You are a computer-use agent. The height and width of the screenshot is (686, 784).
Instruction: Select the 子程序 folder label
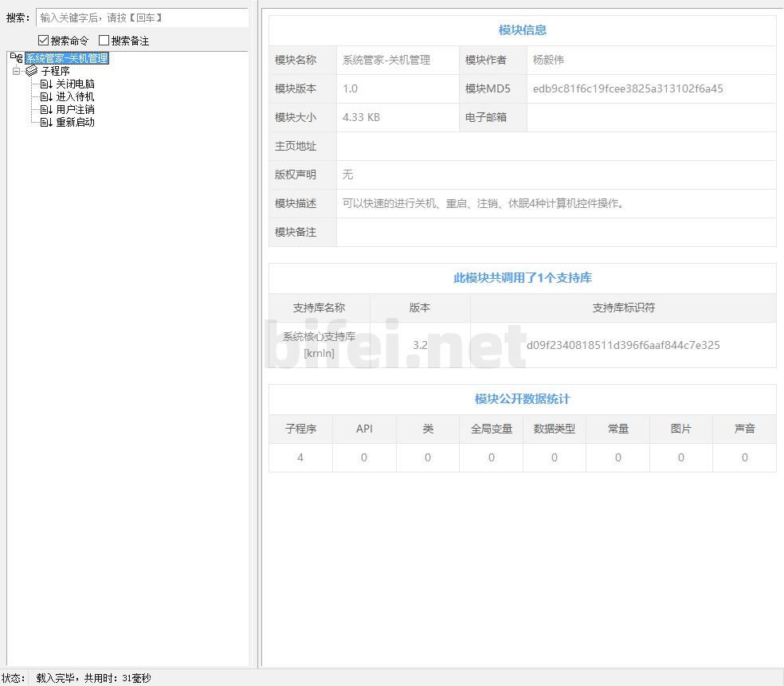(x=56, y=71)
